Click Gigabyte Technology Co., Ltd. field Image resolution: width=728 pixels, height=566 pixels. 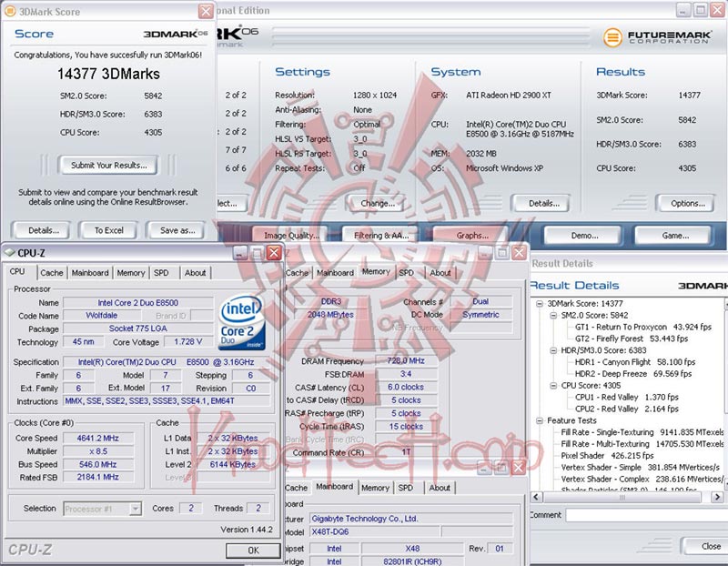[411, 518]
